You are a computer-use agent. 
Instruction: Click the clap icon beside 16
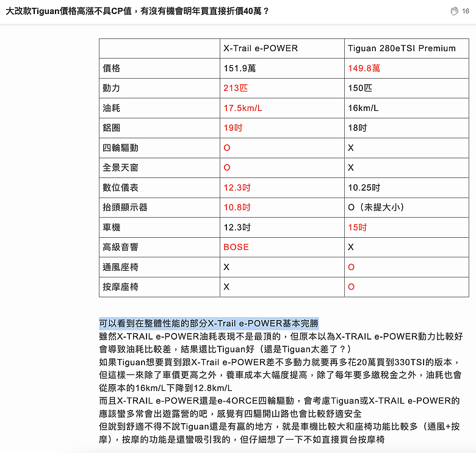454,11
